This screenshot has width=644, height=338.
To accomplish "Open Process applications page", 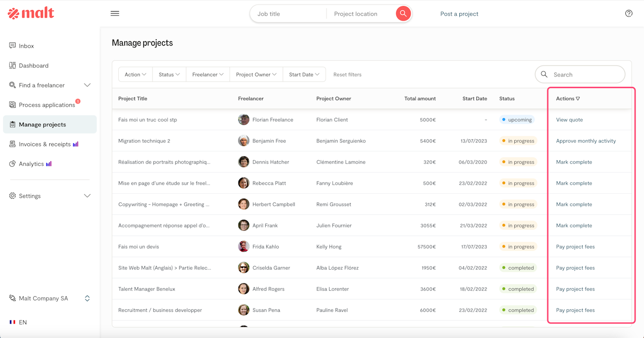I will coord(46,105).
